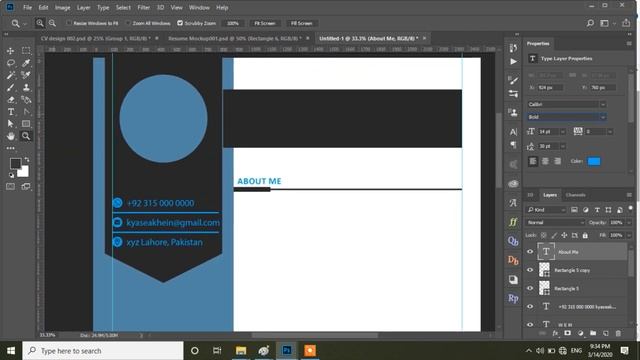Hide the About Me layer
This screenshot has height=360, width=640.
click(530, 252)
